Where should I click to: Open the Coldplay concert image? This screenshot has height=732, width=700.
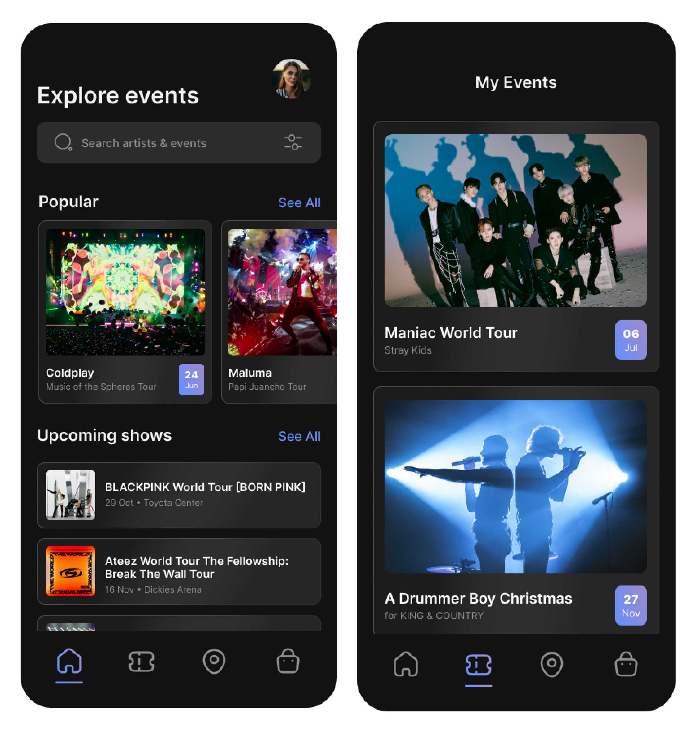(x=125, y=292)
